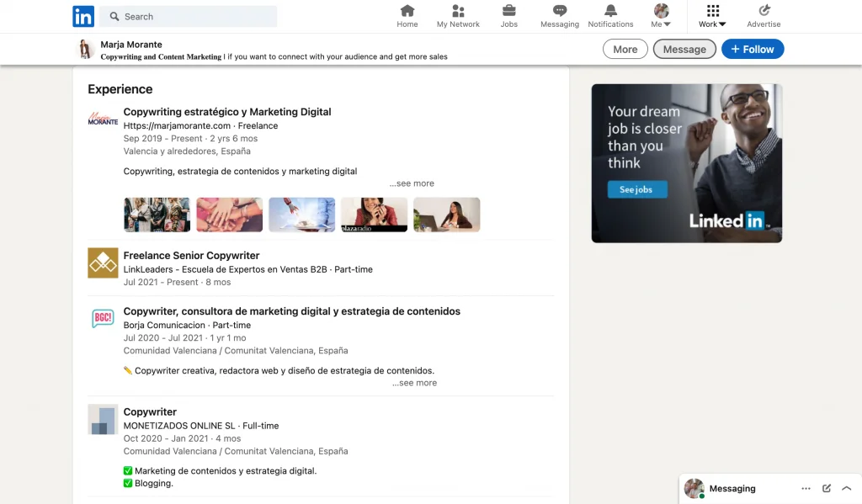The image size is (862, 504).
Task: Open the Messaging panel avatar
Action: click(694, 488)
